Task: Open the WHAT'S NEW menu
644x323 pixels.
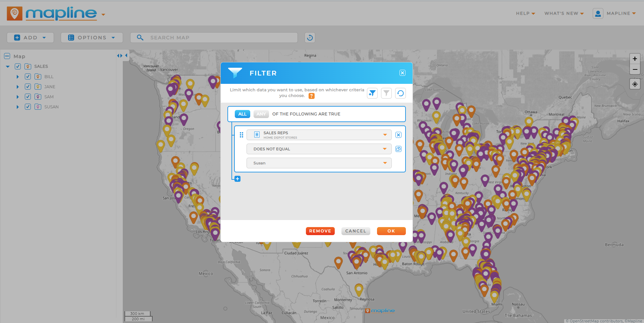Action: pyautogui.click(x=564, y=13)
